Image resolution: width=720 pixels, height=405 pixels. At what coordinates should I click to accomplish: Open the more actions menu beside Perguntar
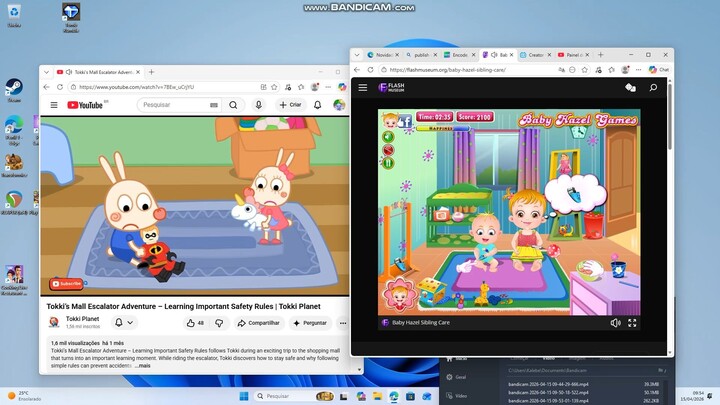[343, 323]
